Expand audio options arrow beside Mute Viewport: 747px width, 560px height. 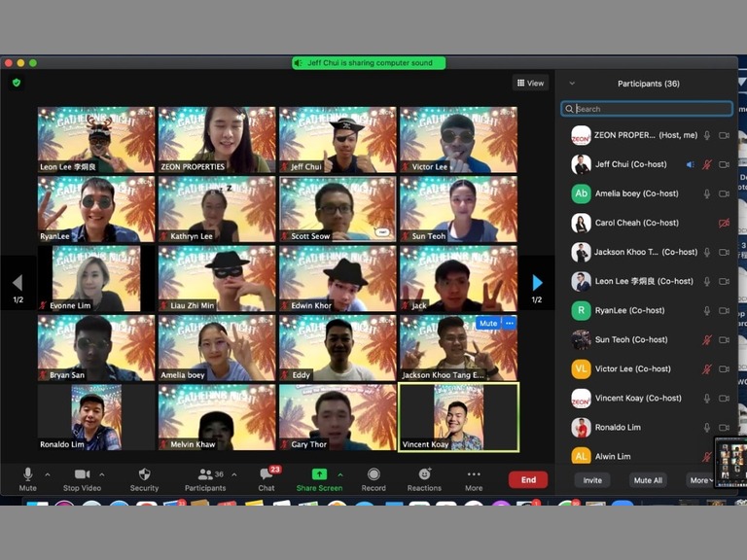47,474
